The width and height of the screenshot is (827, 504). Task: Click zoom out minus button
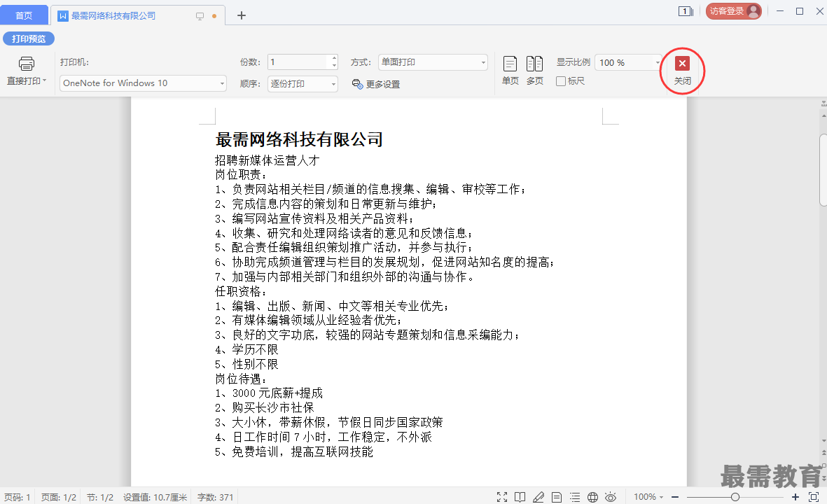(x=674, y=497)
